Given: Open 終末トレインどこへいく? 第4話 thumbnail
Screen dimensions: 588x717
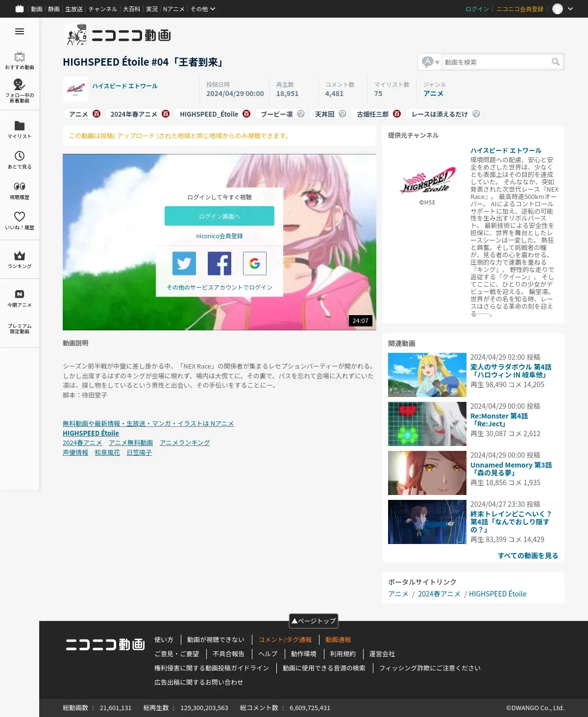Looking at the screenshot, I should (x=427, y=522).
